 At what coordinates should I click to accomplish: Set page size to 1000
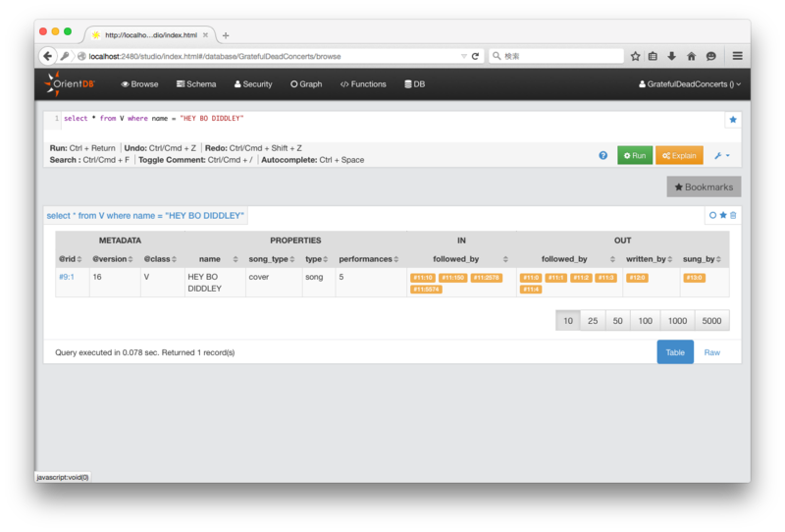[677, 321]
